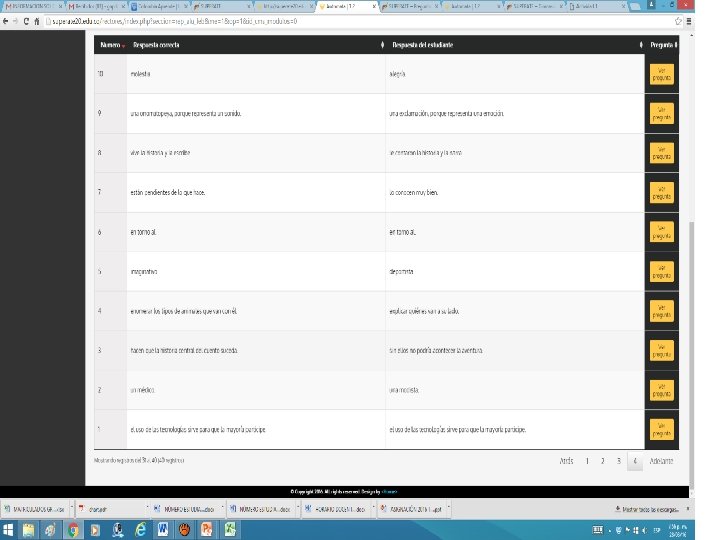
Task: Select student answer text 'alegría'
Action: coord(397,74)
